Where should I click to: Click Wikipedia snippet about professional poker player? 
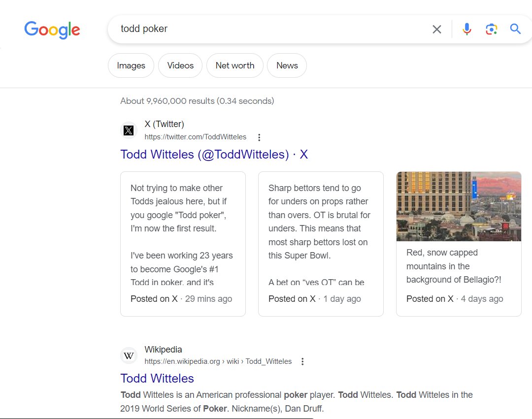297,402
